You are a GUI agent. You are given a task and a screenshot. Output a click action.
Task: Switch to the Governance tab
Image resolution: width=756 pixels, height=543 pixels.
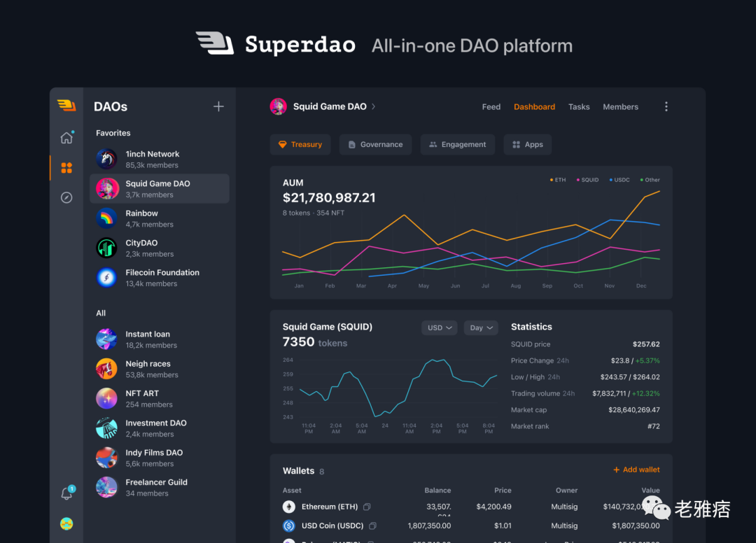[x=375, y=145]
